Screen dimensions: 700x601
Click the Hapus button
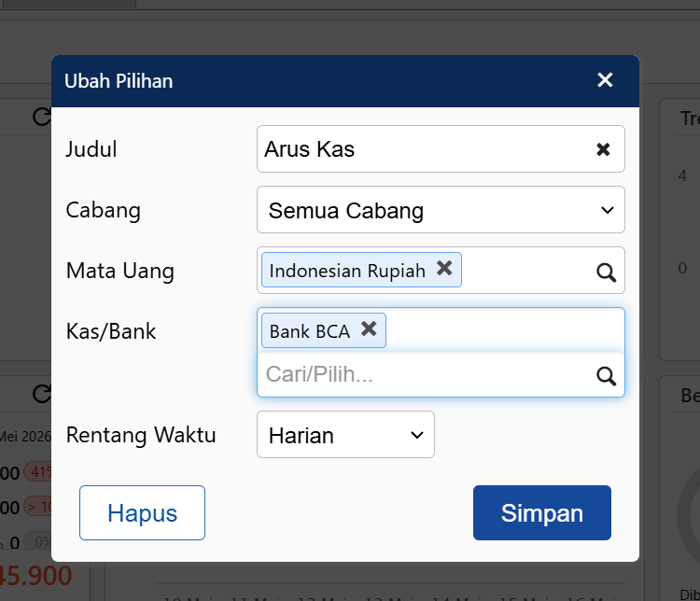pyautogui.click(x=142, y=512)
